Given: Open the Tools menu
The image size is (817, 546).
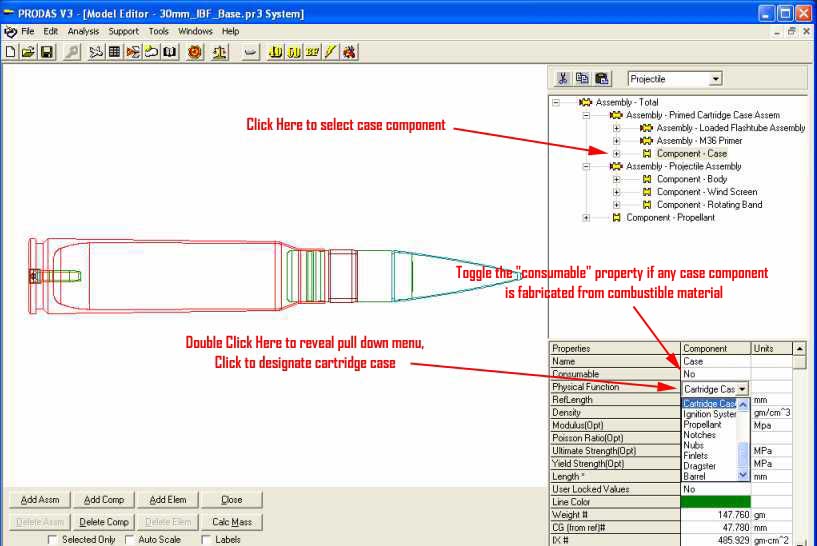Looking at the screenshot, I should coord(159,31).
